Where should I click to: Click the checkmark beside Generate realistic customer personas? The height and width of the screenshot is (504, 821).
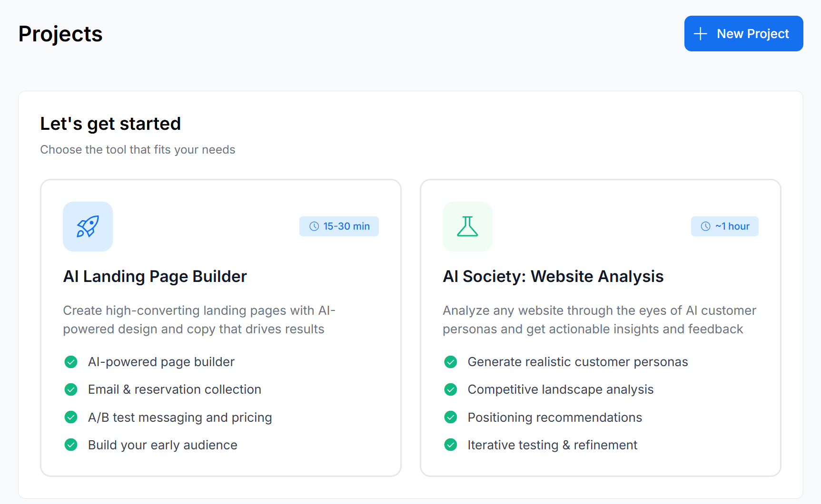pos(450,362)
